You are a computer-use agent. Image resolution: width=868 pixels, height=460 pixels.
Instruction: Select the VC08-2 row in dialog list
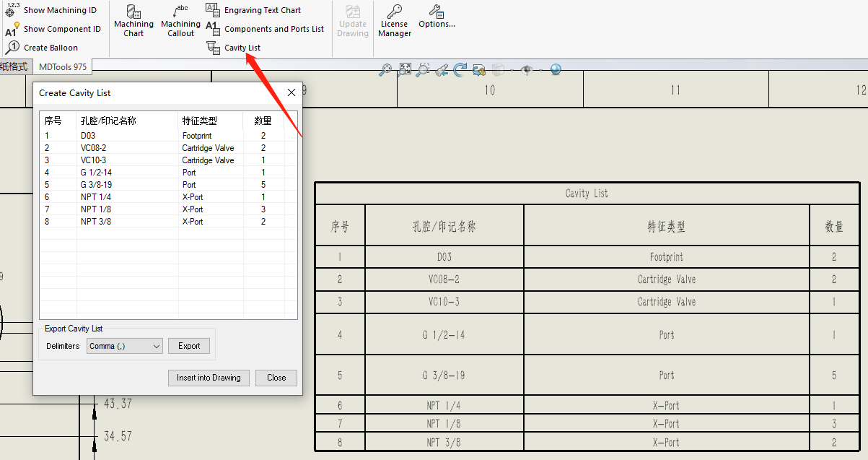point(167,148)
